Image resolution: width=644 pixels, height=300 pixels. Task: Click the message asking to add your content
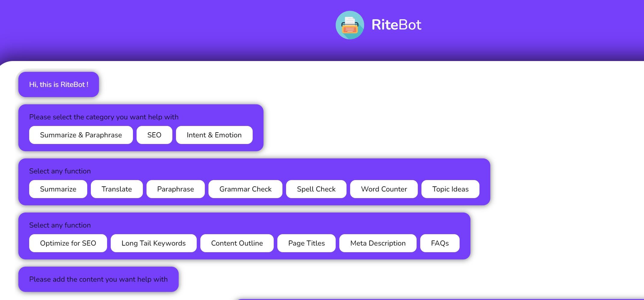98,279
